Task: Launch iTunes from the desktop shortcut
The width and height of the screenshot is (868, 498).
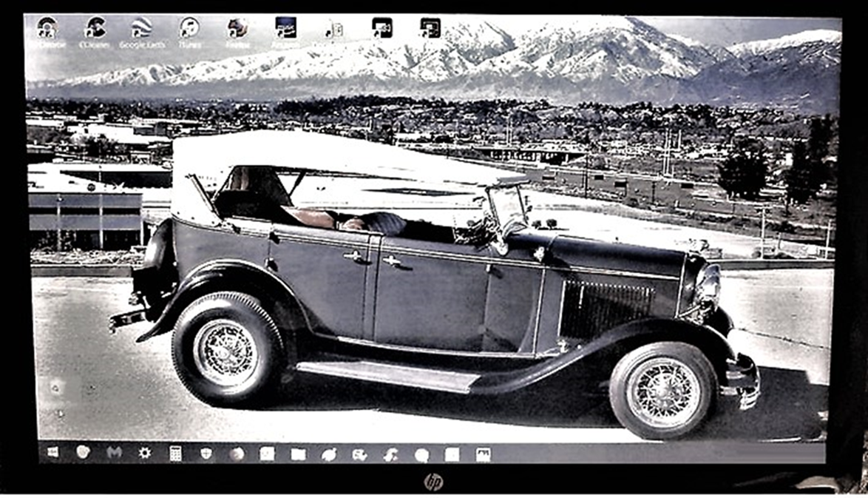Action: tap(189, 29)
